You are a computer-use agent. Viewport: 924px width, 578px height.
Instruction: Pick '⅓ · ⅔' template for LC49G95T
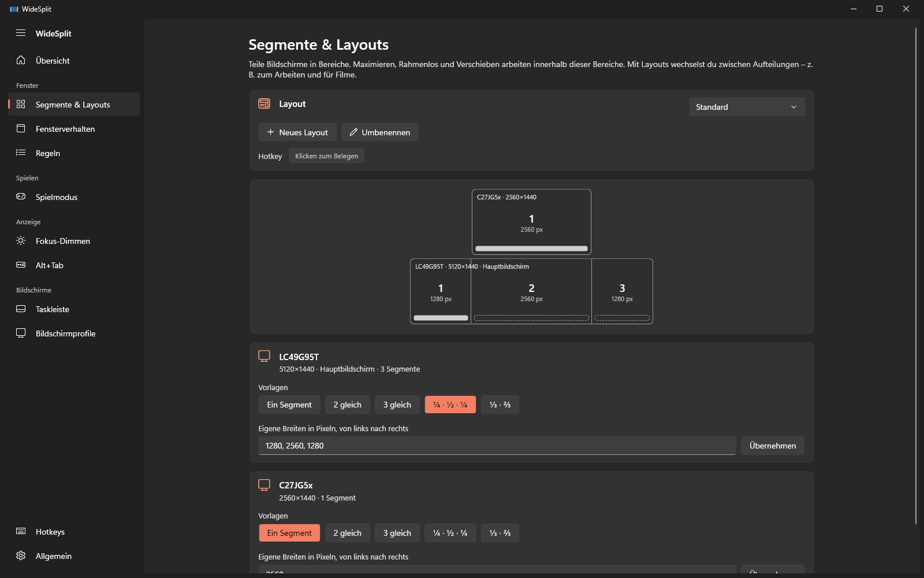(500, 405)
